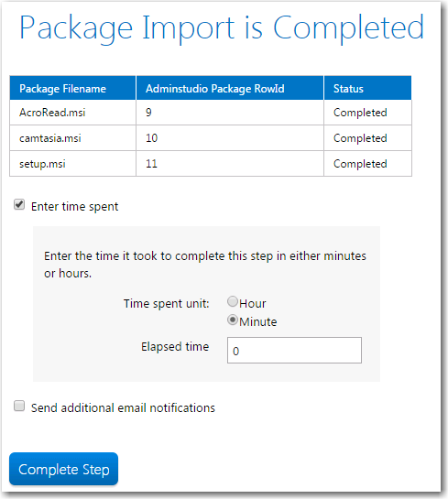The height and width of the screenshot is (499, 448).
Task: Select the AcroRead.msi table cell
Action: coord(73,113)
